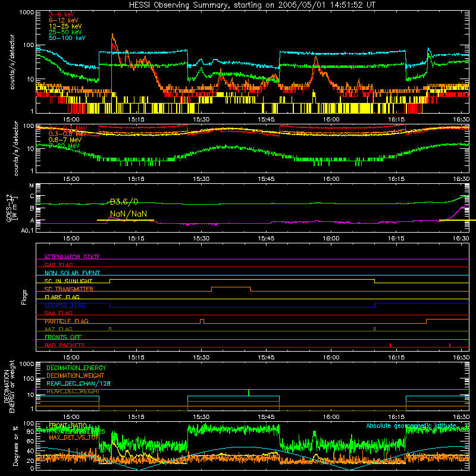
Task: Click the FLARE_FLAG label
Action: tap(62, 297)
